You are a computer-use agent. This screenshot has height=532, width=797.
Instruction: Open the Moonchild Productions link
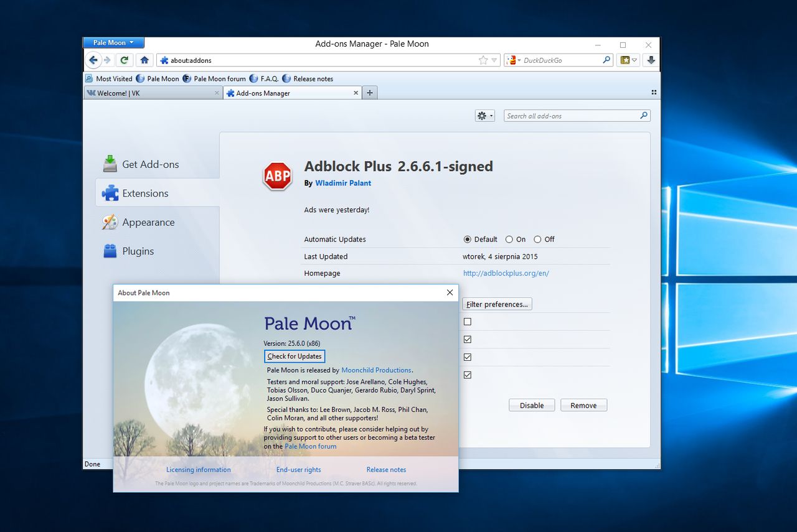pos(376,370)
